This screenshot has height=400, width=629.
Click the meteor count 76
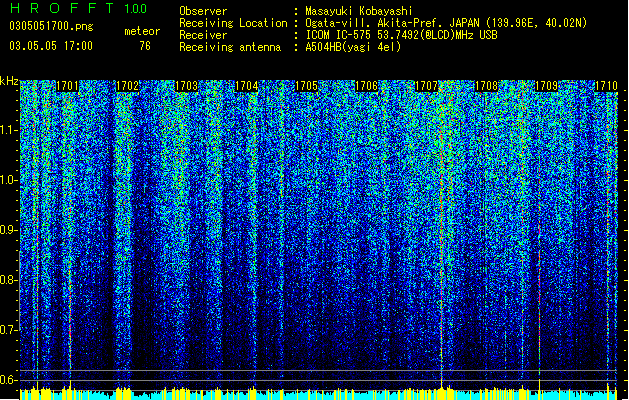coord(145,46)
